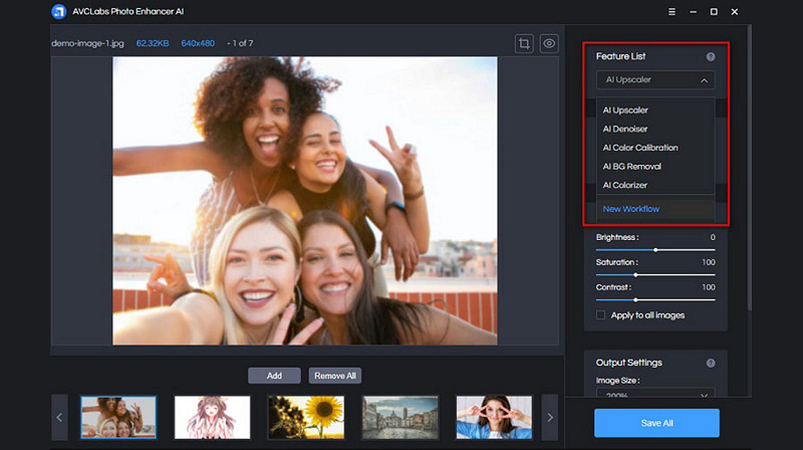Open Output Settings help question icon
Image resolution: width=803 pixels, height=450 pixels.
pos(710,363)
